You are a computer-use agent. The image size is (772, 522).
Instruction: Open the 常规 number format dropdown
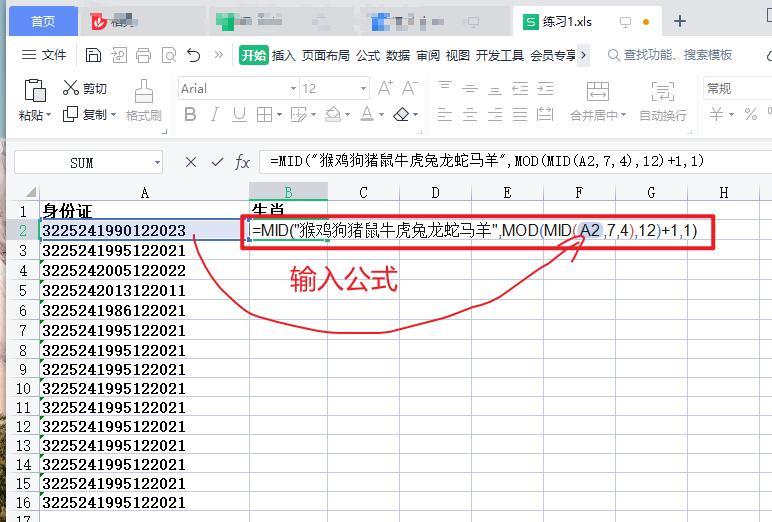click(737, 89)
